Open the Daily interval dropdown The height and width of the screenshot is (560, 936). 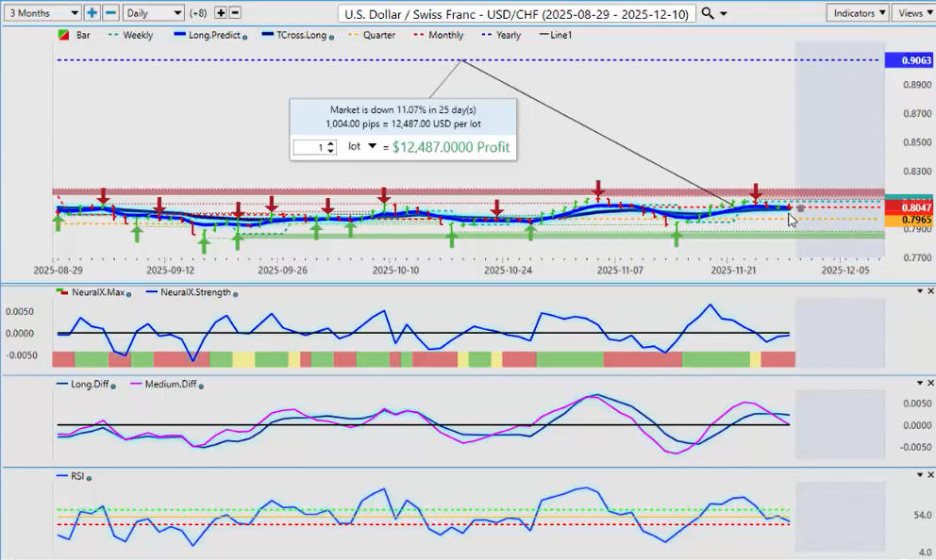click(153, 13)
